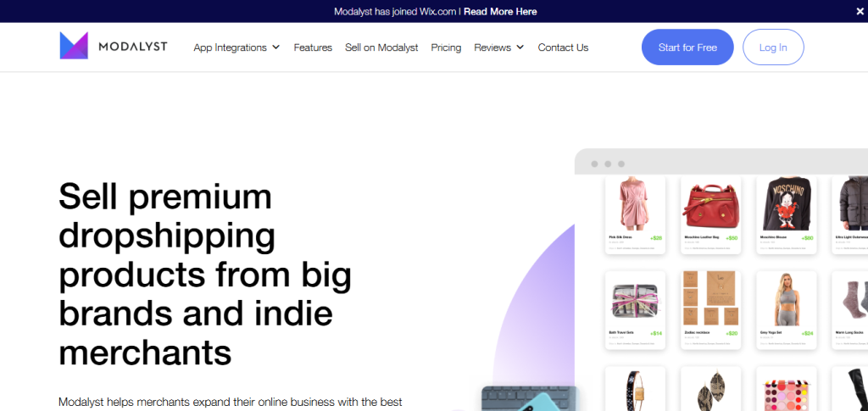Expand the App Integrations dropdown
The width and height of the screenshot is (868, 411).
[x=236, y=47]
